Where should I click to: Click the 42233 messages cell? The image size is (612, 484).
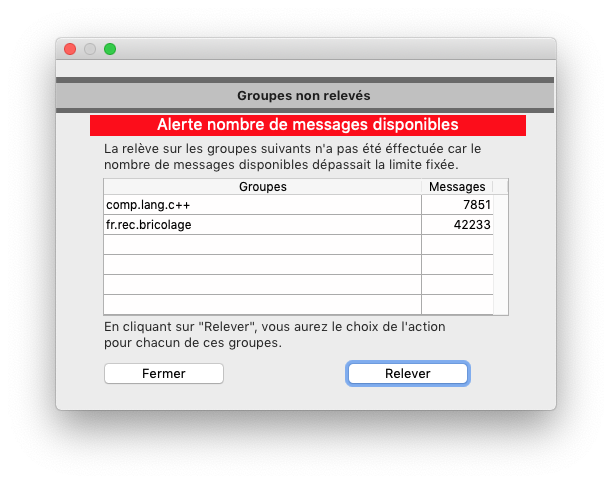coord(457,225)
